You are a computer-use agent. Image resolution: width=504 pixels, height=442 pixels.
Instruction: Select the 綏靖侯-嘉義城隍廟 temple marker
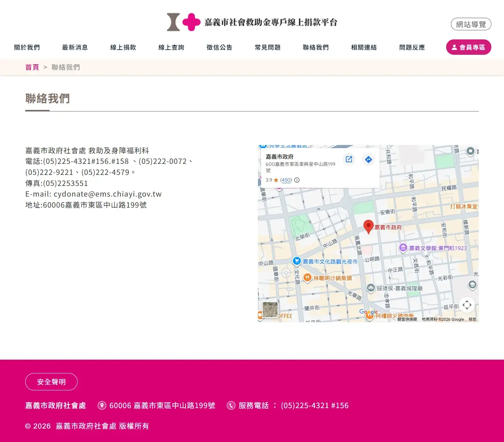371,288
